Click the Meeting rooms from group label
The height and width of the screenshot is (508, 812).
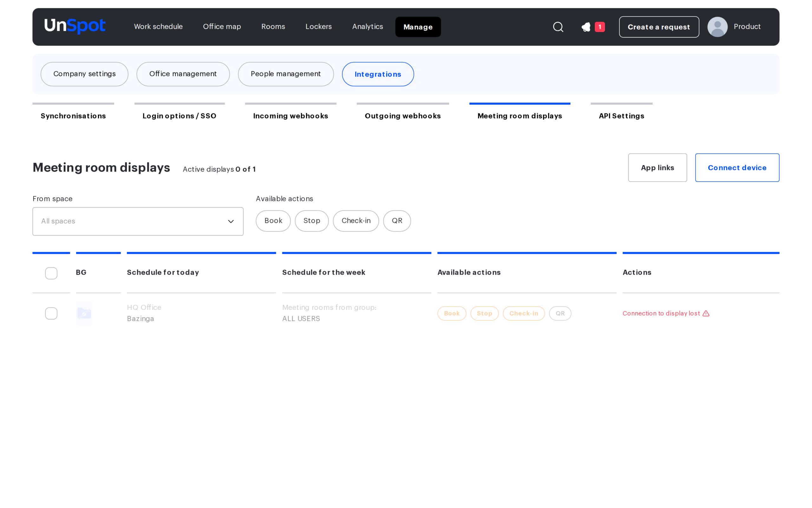click(329, 307)
